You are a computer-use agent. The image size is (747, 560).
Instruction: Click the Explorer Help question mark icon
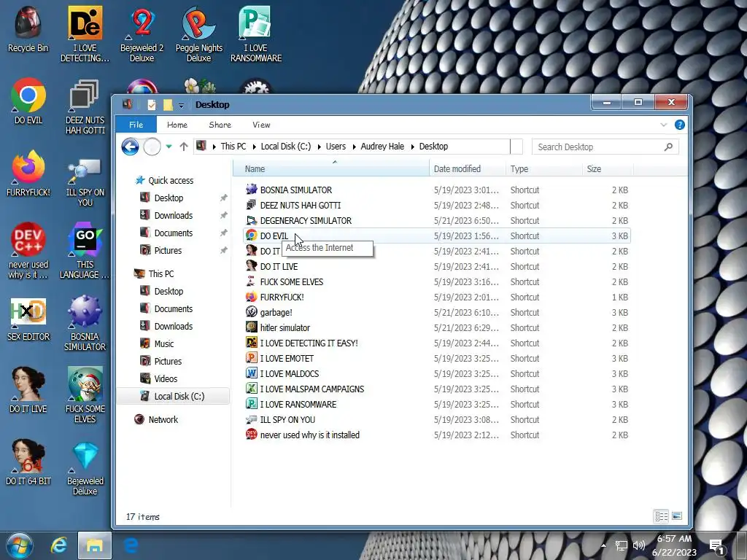pyautogui.click(x=680, y=125)
